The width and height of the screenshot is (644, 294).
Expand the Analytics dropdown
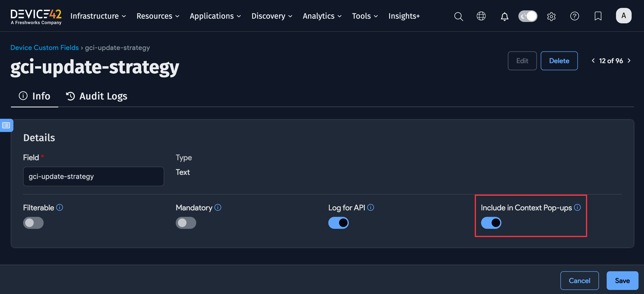point(322,16)
